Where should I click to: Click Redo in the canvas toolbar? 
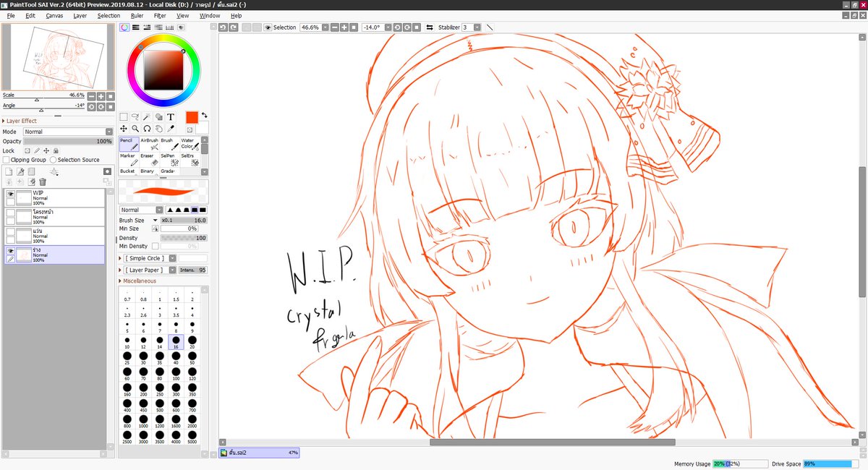[234, 27]
